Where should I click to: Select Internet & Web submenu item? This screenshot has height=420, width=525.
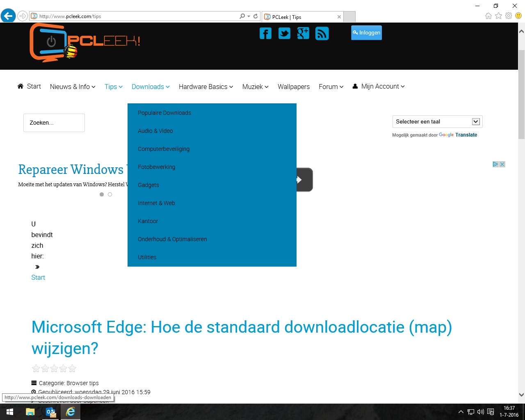(x=156, y=203)
